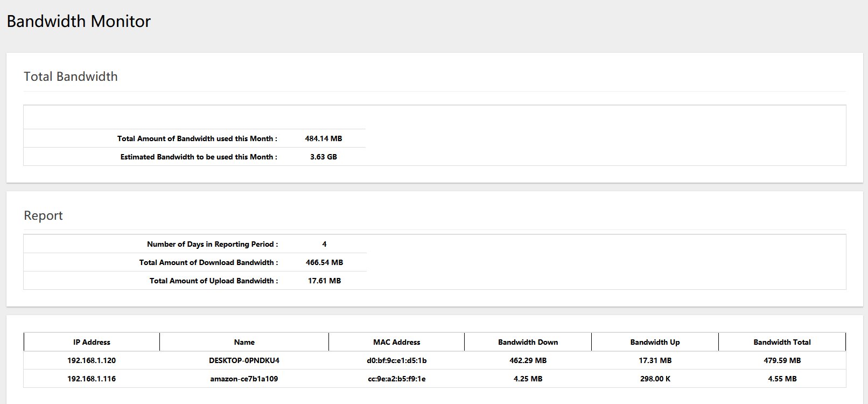
Task: Select the 484.14 MB value
Action: tap(324, 138)
